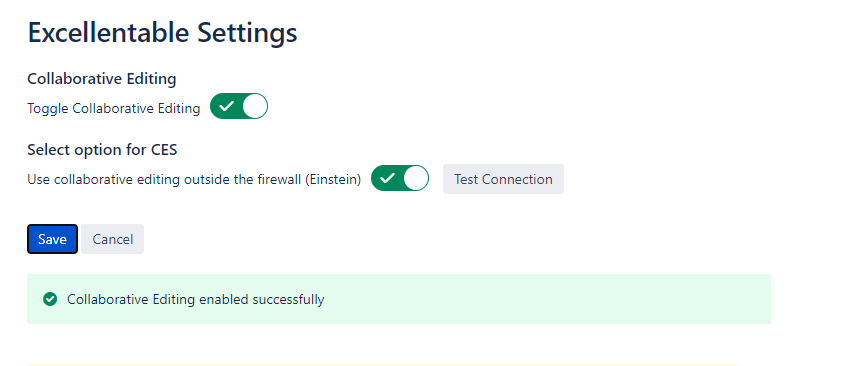Cancel the settings changes
The image size is (843, 366).
112,239
